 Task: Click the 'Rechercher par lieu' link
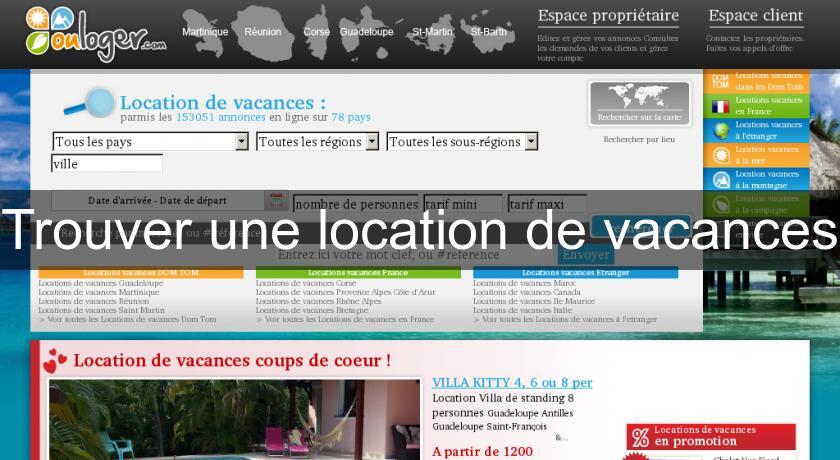pyautogui.click(x=639, y=139)
